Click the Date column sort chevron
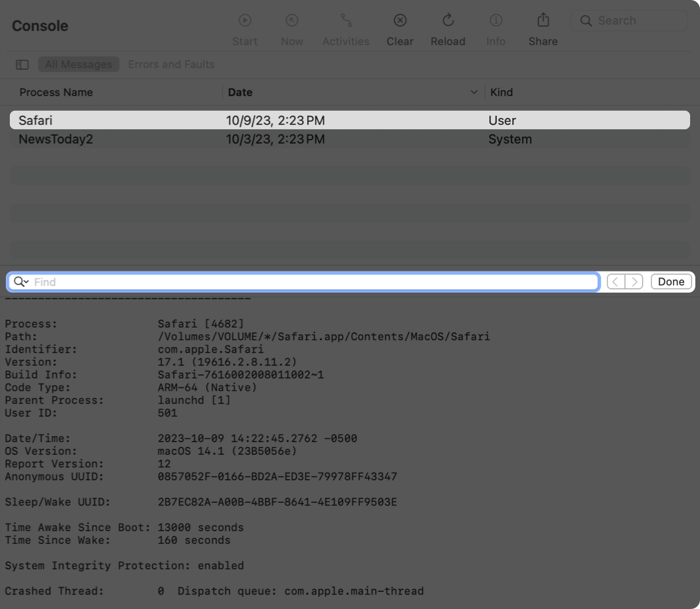 click(x=473, y=92)
